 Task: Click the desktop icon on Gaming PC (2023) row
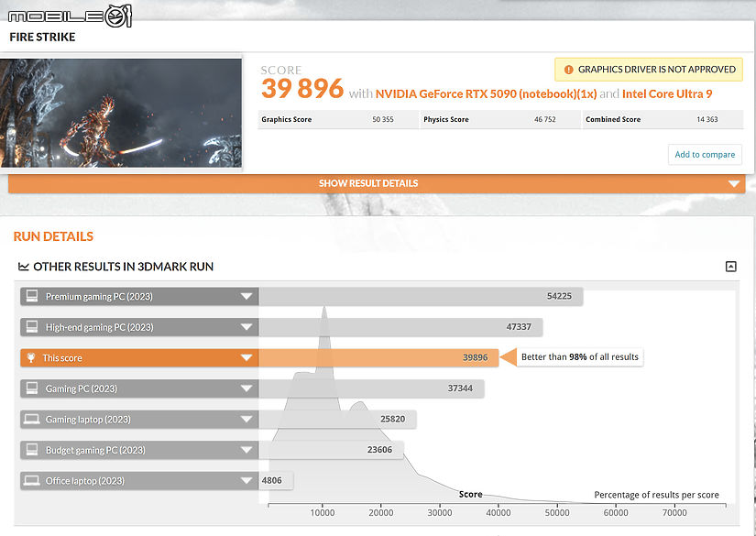[x=32, y=388]
